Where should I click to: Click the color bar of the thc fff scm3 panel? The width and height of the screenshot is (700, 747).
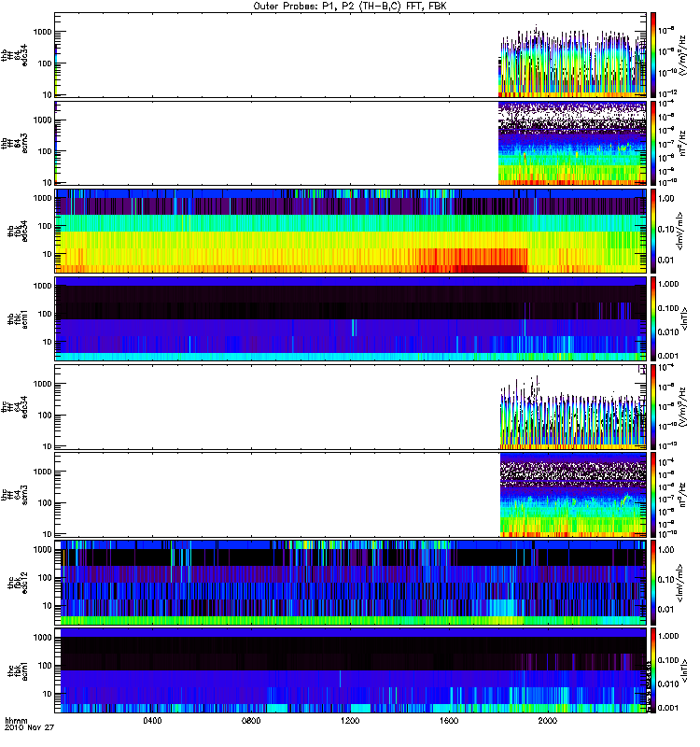pyautogui.click(x=653, y=495)
